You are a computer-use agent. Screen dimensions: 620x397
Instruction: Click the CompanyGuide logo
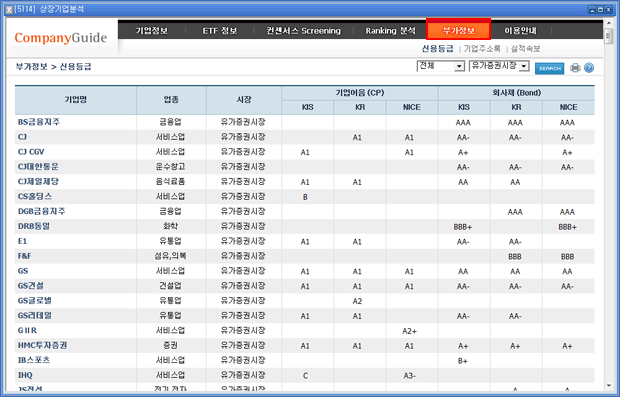[x=61, y=38]
